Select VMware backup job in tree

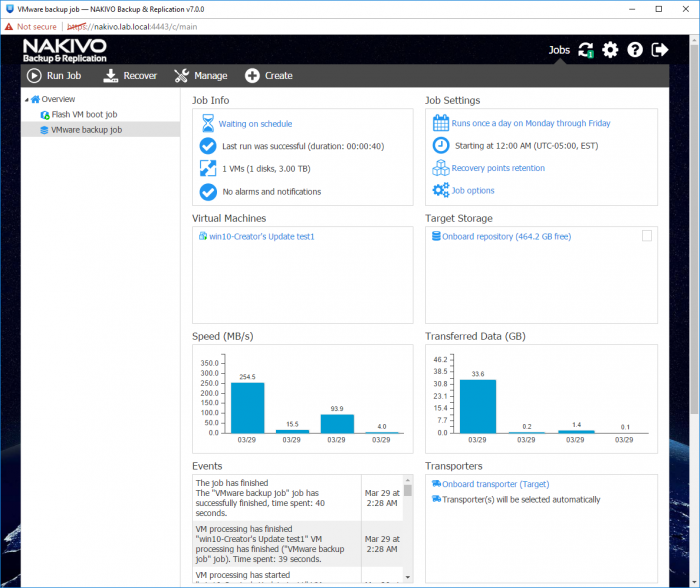[87, 130]
